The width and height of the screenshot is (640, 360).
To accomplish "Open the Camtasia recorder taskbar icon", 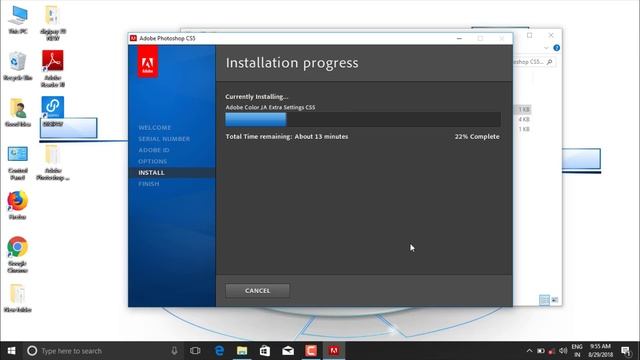I will pos(311,351).
